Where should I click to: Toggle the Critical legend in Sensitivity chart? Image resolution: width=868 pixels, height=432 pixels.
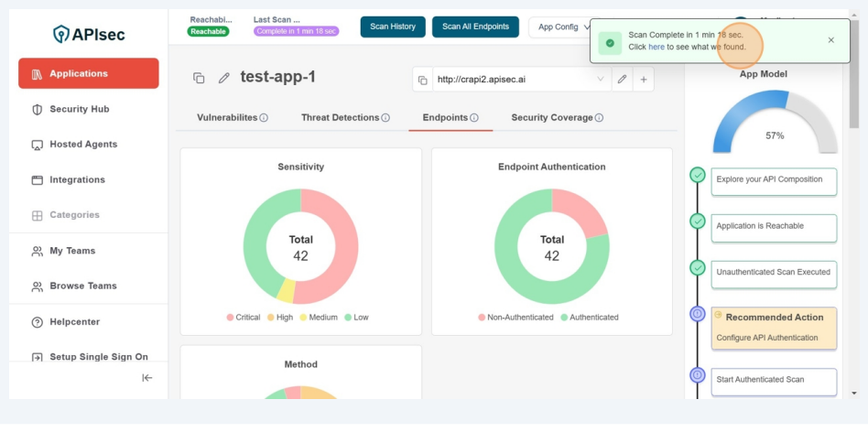[243, 318]
